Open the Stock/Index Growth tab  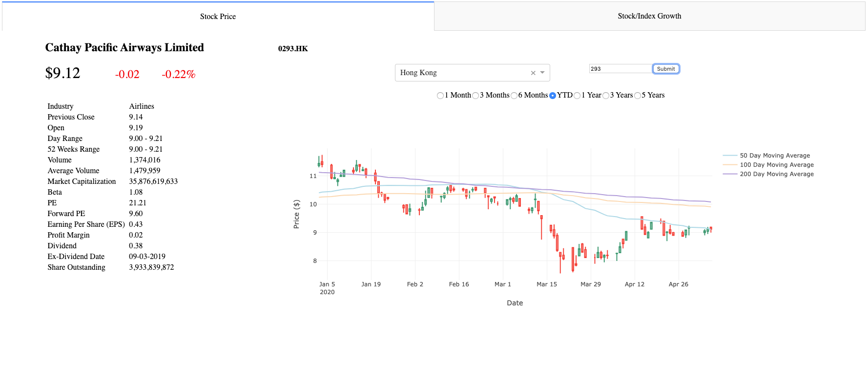(649, 16)
